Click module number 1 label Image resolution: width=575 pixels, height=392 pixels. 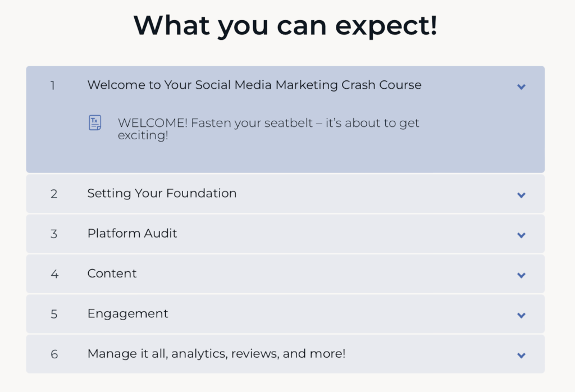point(53,86)
